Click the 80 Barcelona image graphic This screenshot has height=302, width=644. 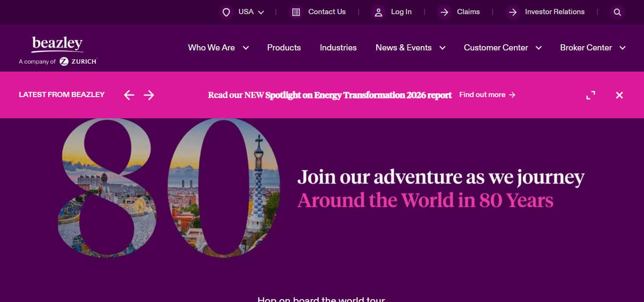click(x=169, y=188)
